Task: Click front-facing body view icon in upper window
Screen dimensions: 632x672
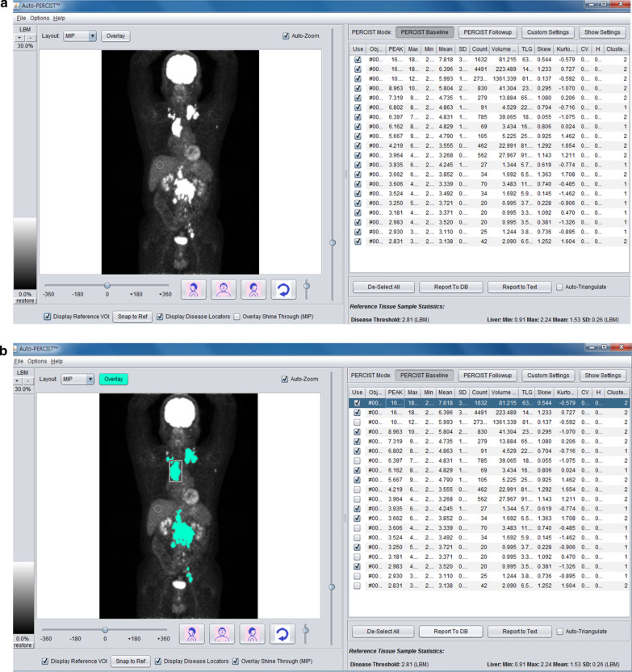Action: coord(224,288)
